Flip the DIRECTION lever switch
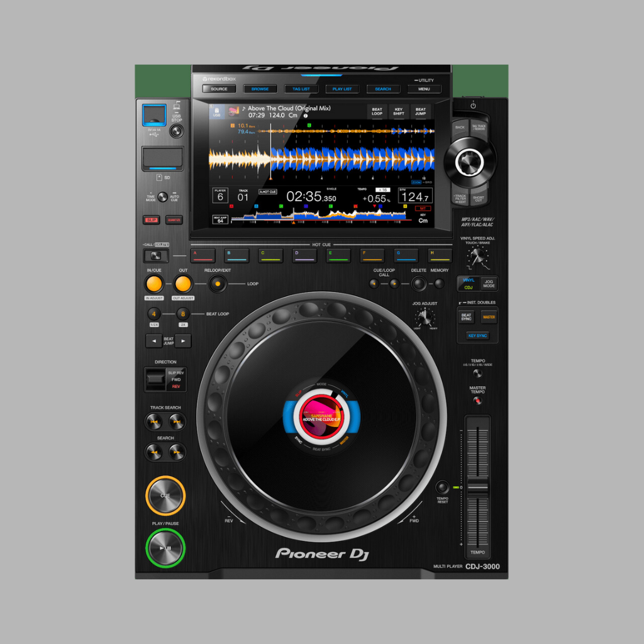Viewport: 644px width, 644px height. pos(156,379)
